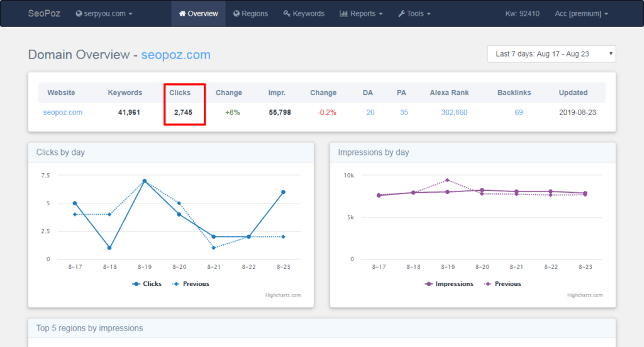Click the updated date 2019-08-23
The width and height of the screenshot is (644, 347).
coord(577,112)
